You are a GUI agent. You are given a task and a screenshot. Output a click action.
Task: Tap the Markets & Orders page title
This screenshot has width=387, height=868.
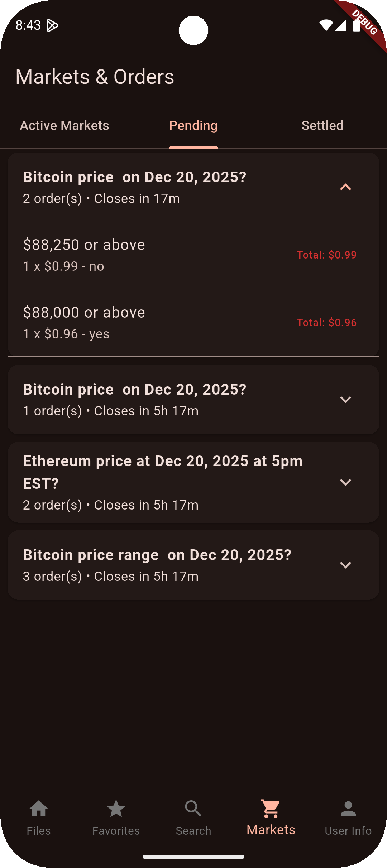pos(95,77)
